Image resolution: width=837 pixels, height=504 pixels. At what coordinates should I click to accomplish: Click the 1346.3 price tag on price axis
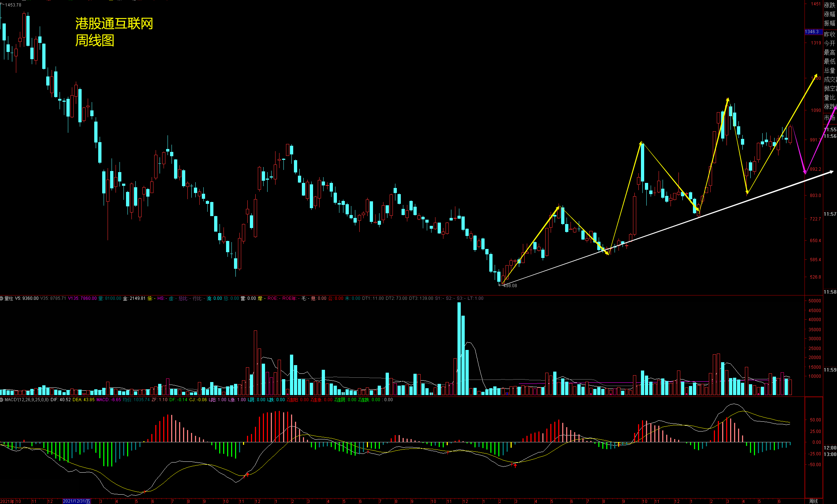(x=814, y=32)
